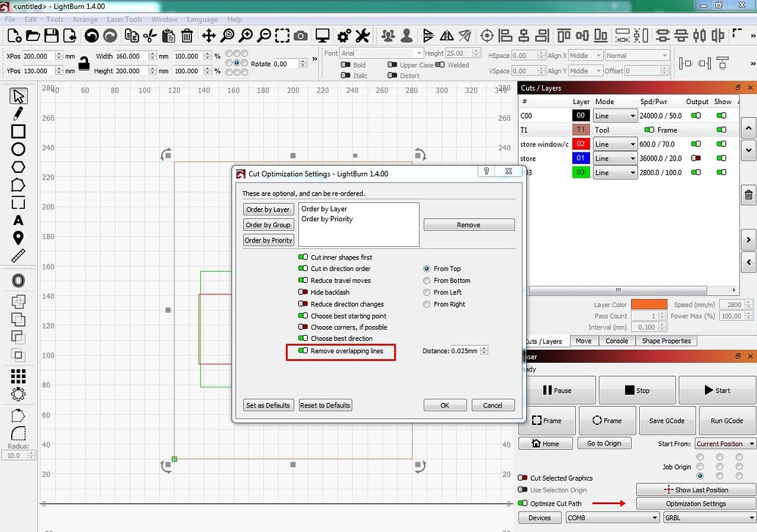Select the From Bottom radio button
757x532 pixels.
click(x=426, y=281)
